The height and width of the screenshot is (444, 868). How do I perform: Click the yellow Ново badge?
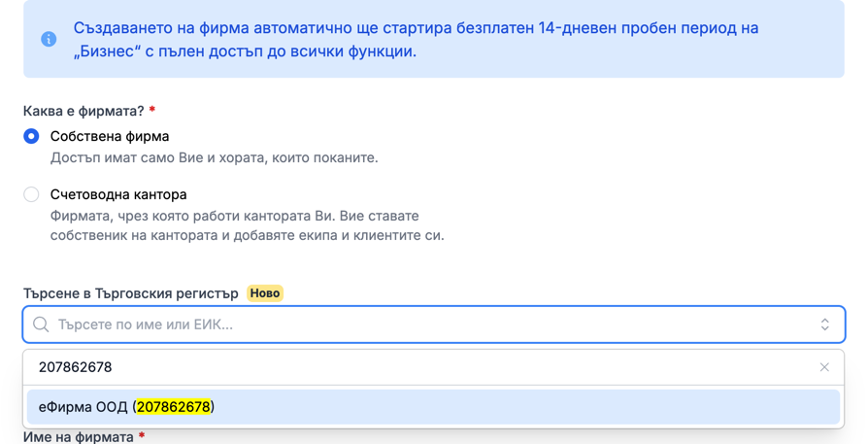click(265, 292)
